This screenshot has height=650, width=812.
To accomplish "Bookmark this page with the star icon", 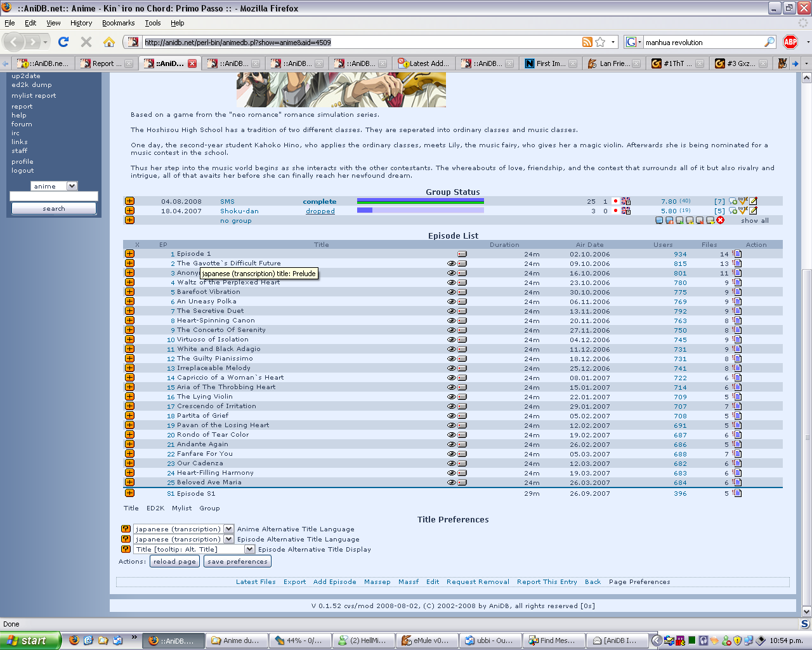I will 600,42.
